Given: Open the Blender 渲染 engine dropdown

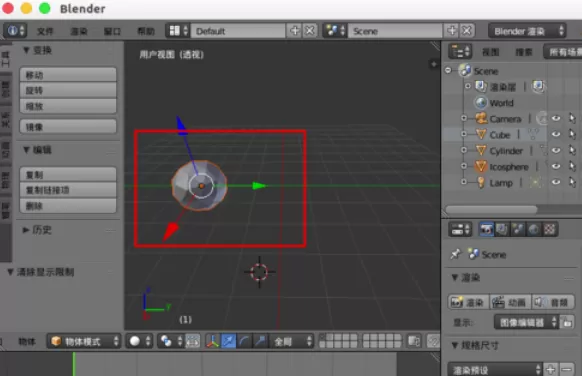Looking at the screenshot, I should click(527, 31).
